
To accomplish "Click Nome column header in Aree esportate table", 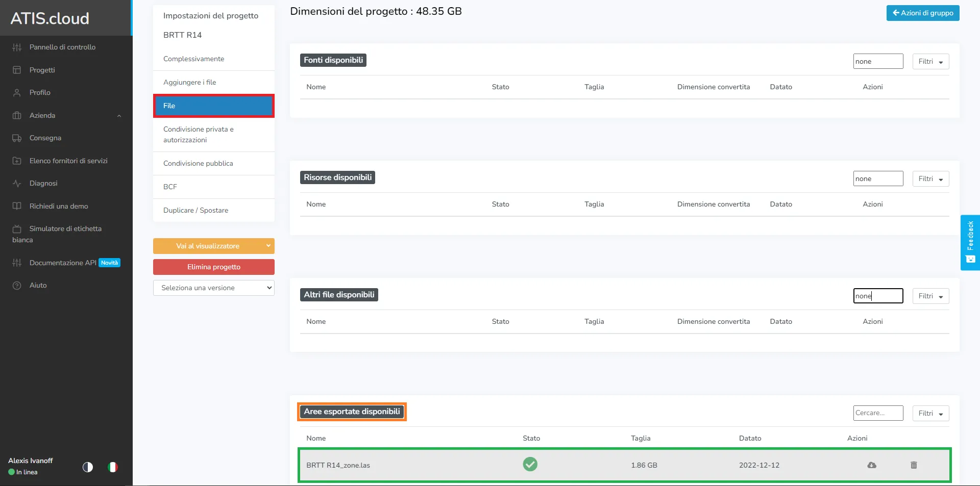I will coord(316,438).
